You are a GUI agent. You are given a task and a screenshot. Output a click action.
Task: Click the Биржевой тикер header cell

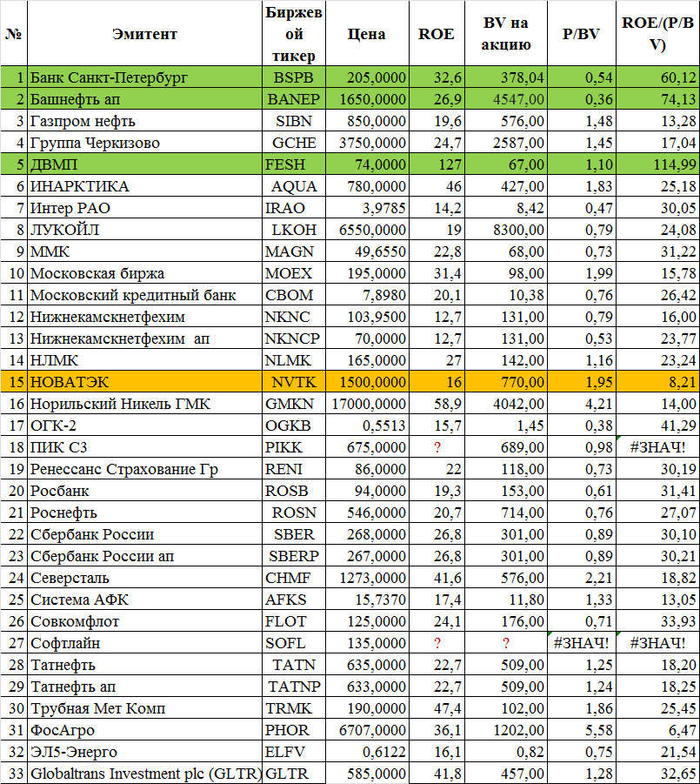coord(294,33)
